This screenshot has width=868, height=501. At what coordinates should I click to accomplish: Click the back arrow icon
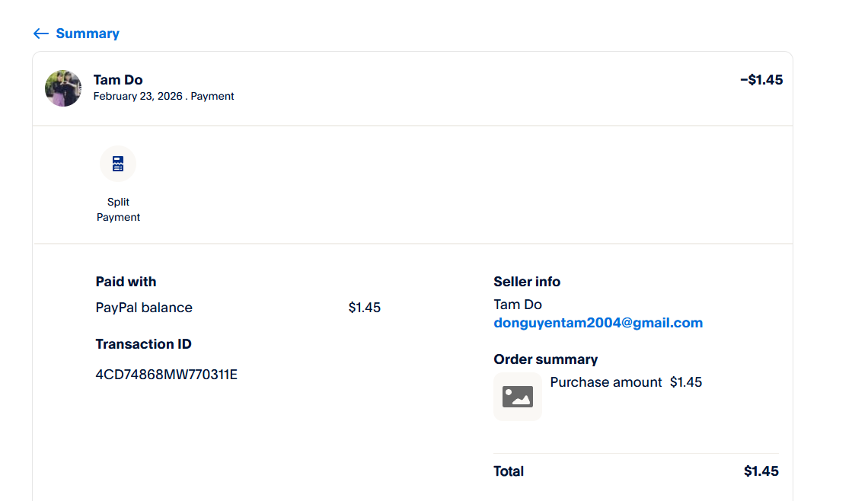(40, 34)
